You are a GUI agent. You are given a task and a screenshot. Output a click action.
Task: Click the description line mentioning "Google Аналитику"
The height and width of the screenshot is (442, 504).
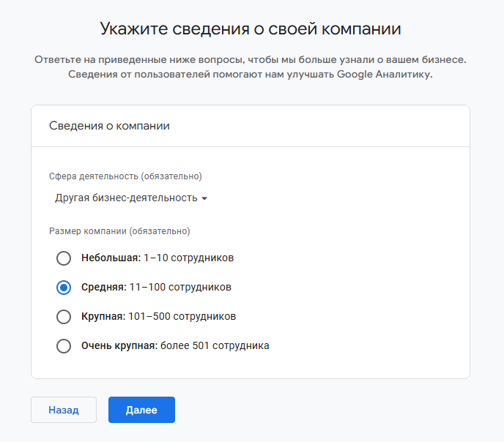coord(251,75)
